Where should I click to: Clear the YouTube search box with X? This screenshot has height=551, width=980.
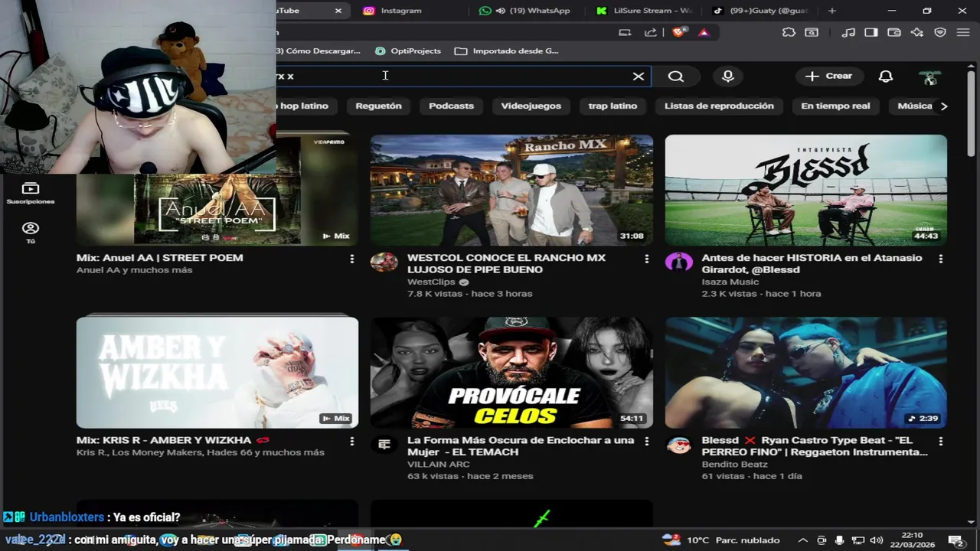coord(639,77)
